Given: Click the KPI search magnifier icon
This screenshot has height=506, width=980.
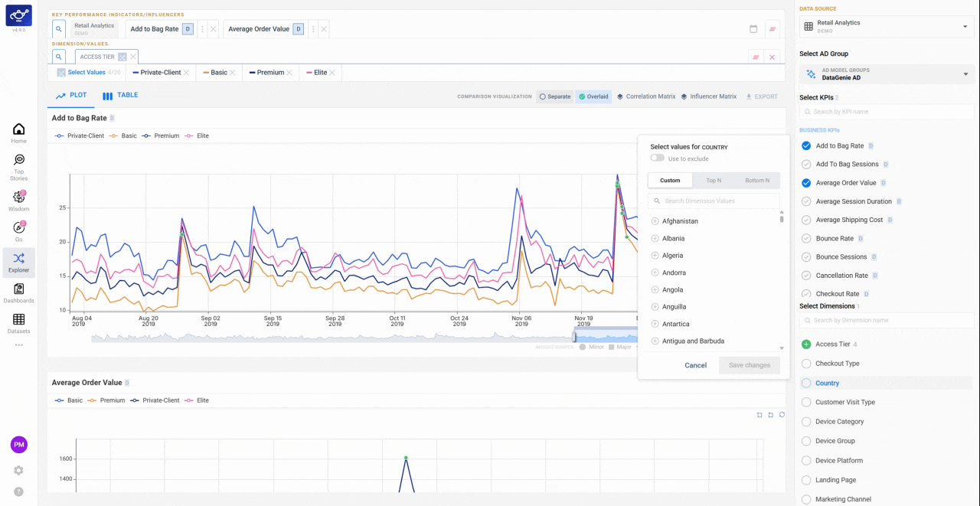Looking at the screenshot, I should point(59,29).
